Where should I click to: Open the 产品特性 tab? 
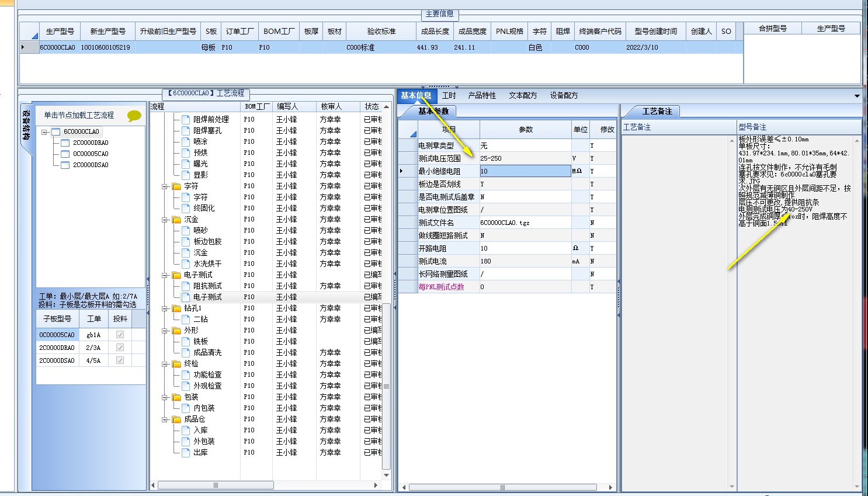coord(482,96)
